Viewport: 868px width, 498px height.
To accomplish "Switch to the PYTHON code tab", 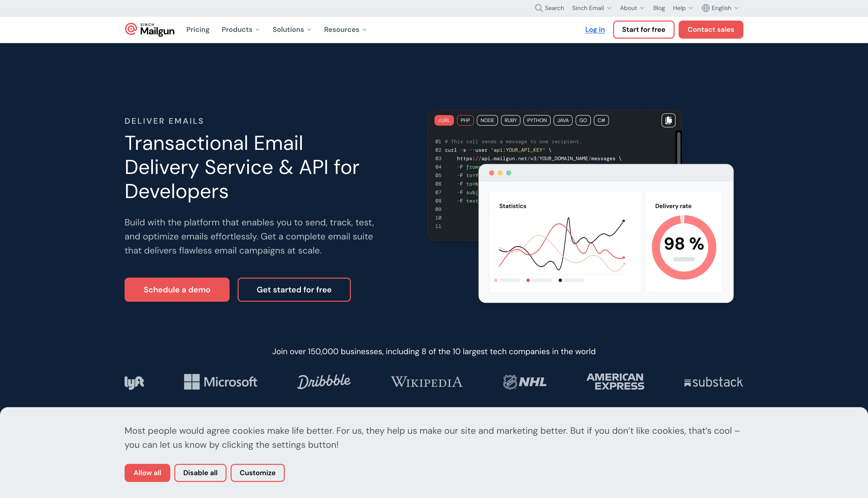I will pos(536,120).
